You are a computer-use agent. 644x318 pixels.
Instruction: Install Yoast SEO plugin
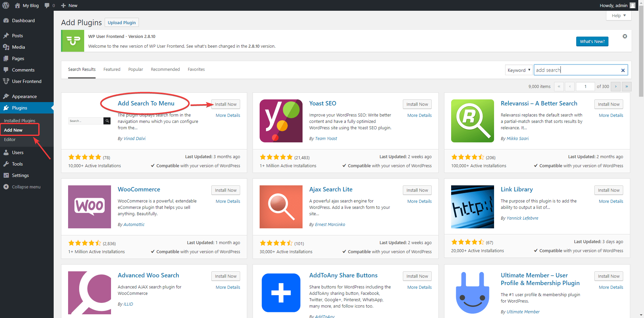pyautogui.click(x=417, y=104)
